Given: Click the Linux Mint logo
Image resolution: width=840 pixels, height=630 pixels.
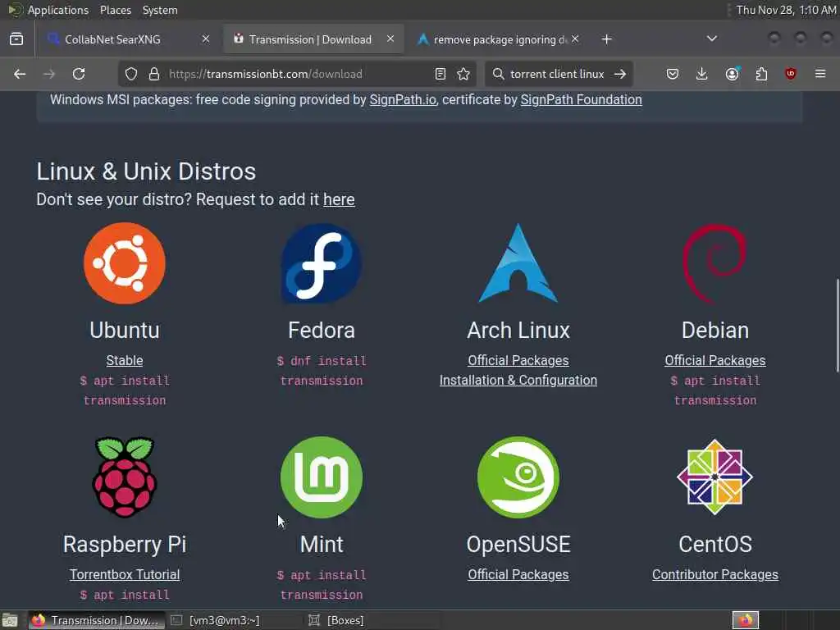Looking at the screenshot, I should click(322, 477).
